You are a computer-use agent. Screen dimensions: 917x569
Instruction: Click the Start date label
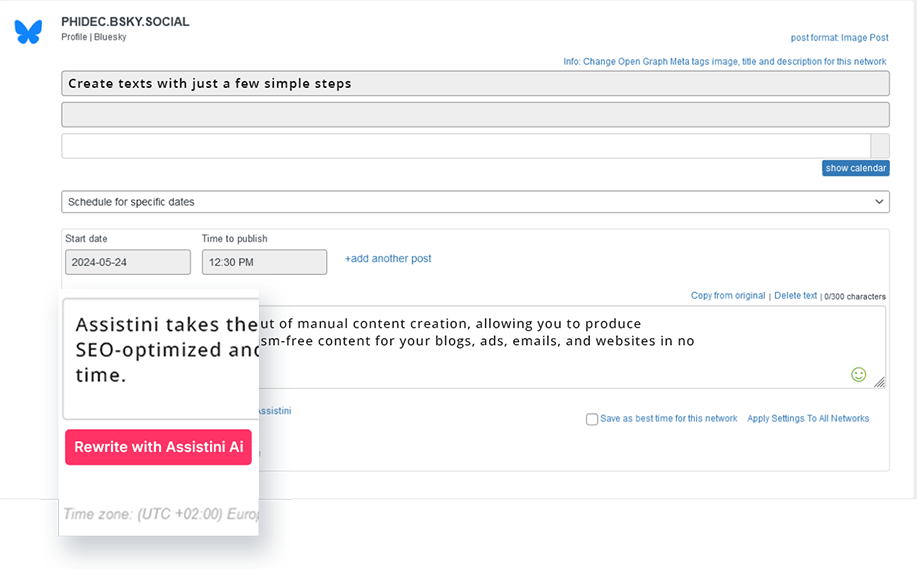(x=86, y=239)
